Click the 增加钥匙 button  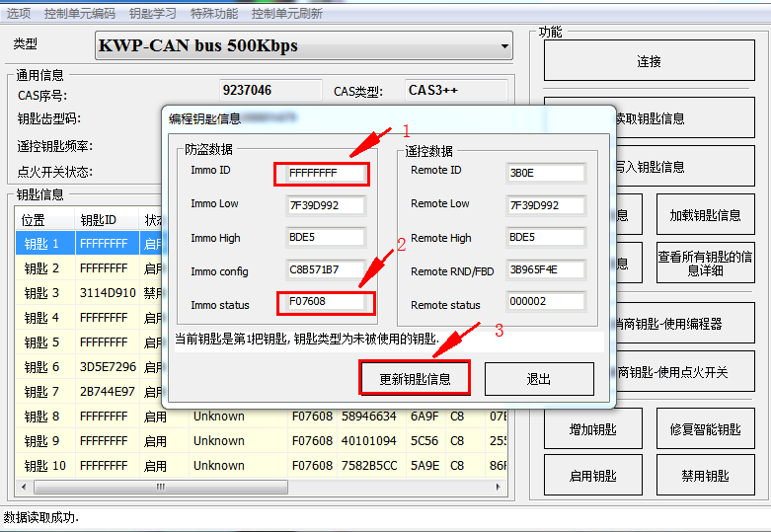click(x=592, y=429)
